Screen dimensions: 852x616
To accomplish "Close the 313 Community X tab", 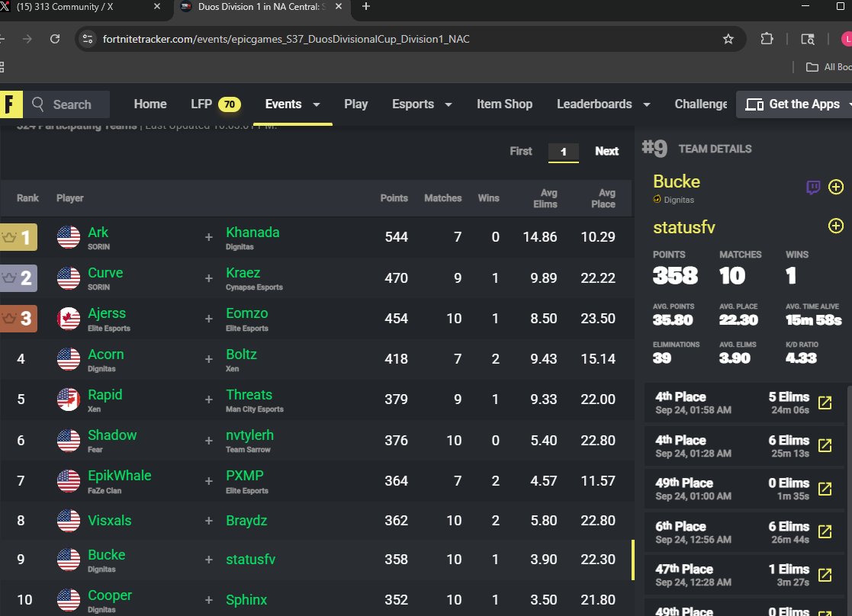I will [x=157, y=7].
